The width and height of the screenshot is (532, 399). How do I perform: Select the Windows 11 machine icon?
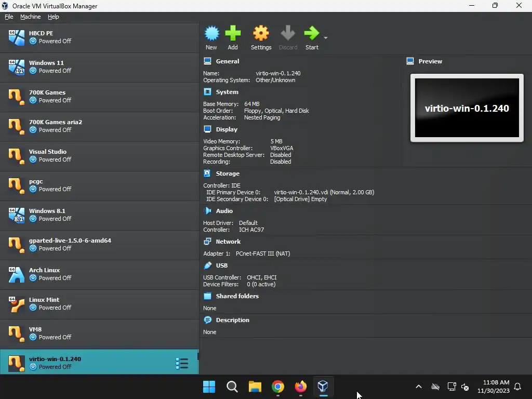point(16,67)
